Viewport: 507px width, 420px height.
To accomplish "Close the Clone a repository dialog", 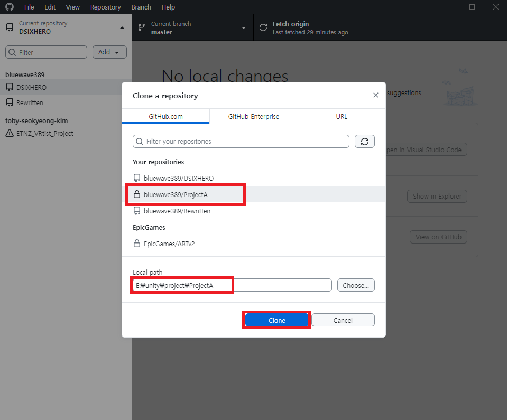I will [376, 95].
